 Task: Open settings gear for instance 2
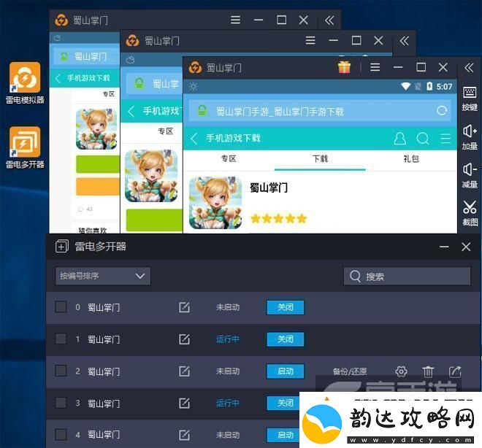(401, 371)
